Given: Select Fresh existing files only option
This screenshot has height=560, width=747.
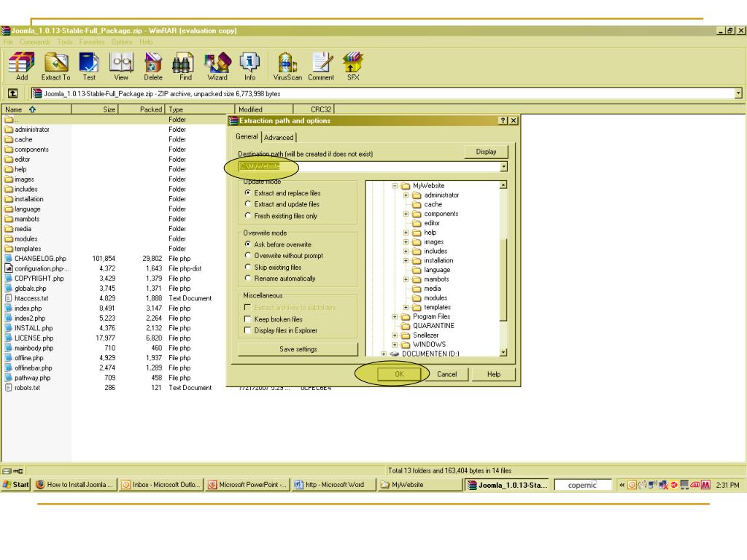Looking at the screenshot, I should pos(248,216).
